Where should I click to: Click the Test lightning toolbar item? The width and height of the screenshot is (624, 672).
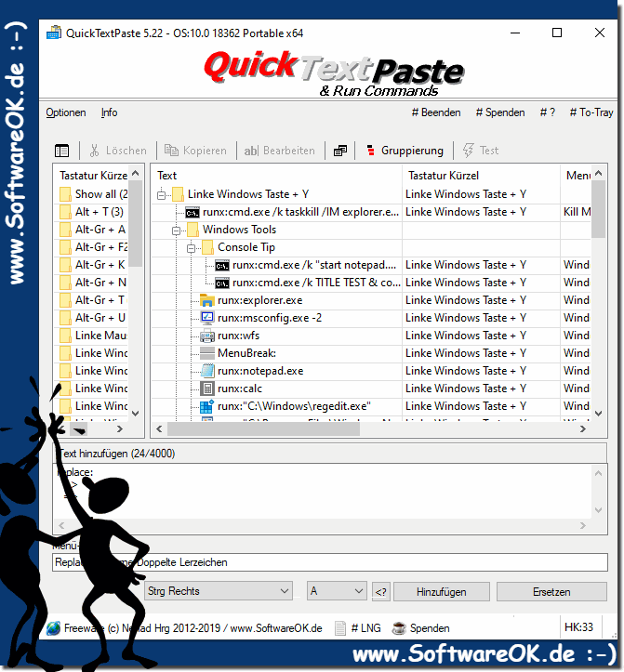481,151
